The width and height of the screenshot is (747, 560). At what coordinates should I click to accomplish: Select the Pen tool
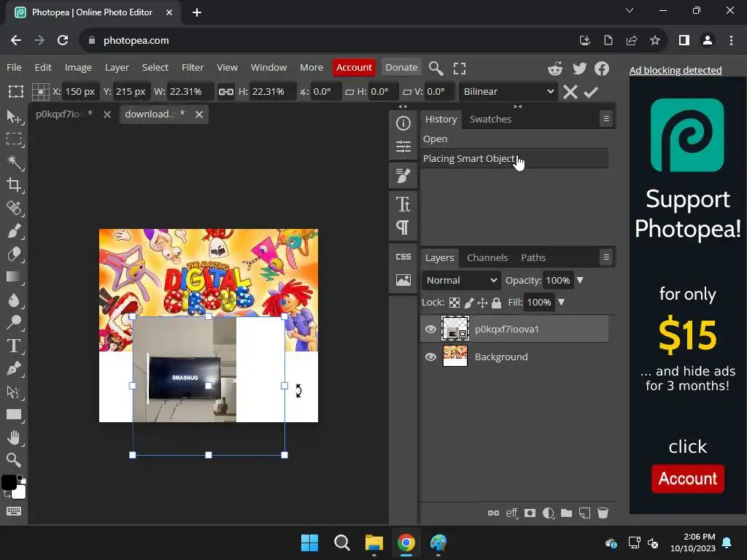[13, 368]
